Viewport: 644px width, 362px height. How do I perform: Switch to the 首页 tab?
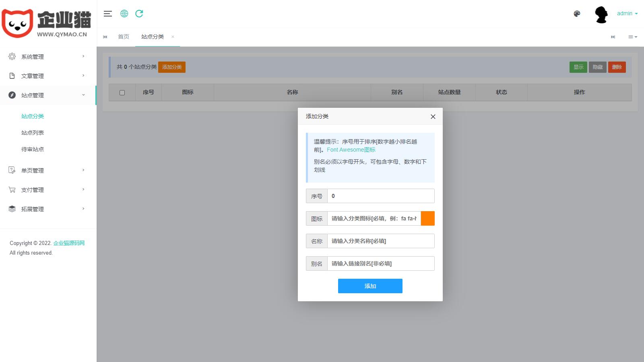coord(124,37)
